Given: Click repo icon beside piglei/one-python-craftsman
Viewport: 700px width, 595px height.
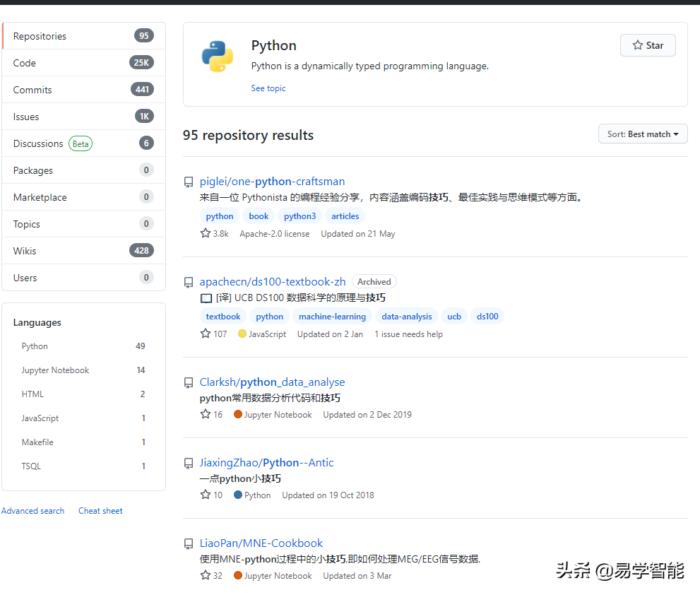Looking at the screenshot, I should (x=189, y=182).
